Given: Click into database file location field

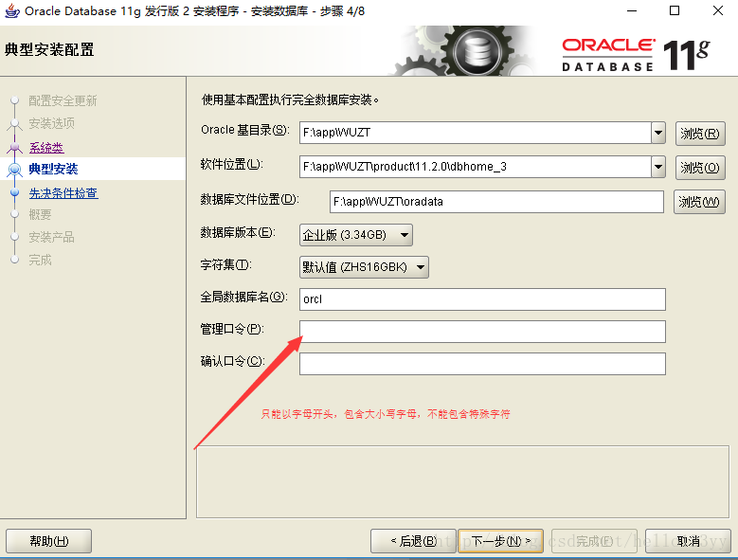Looking at the screenshot, I should [x=496, y=202].
